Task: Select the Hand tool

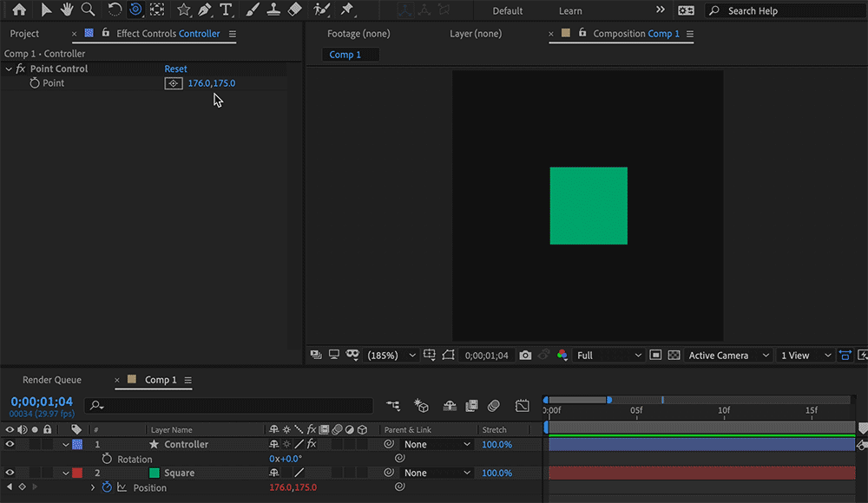Action: click(67, 10)
